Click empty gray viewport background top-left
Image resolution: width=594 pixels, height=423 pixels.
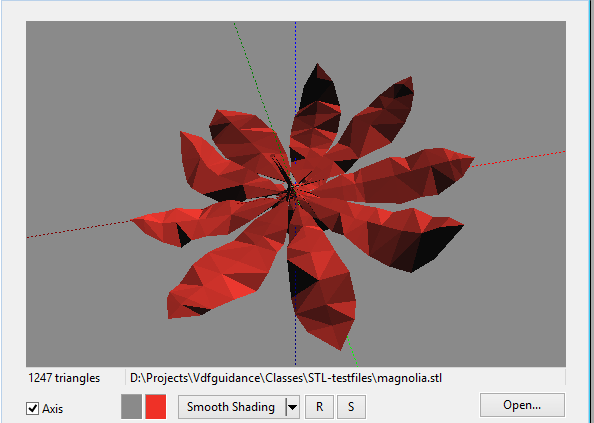pyautogui.click(x=95, y=76)
